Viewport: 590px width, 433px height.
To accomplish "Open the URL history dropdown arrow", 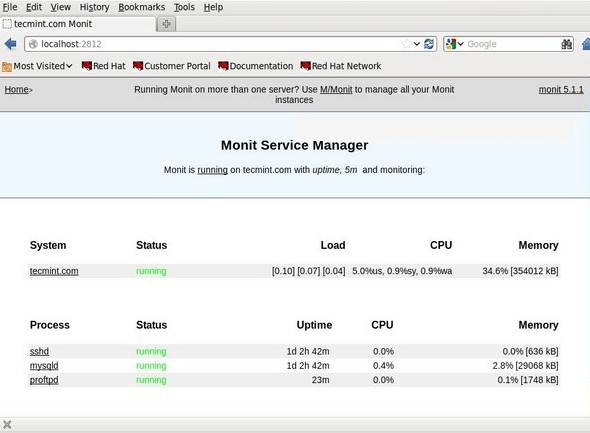I will [x=417, y=44].
